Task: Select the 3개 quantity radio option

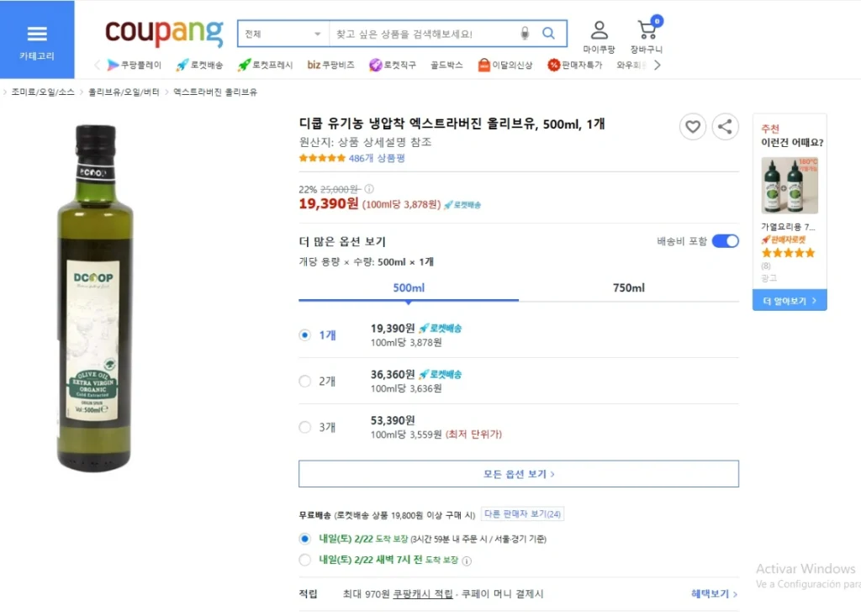Action: coord(304,427)
